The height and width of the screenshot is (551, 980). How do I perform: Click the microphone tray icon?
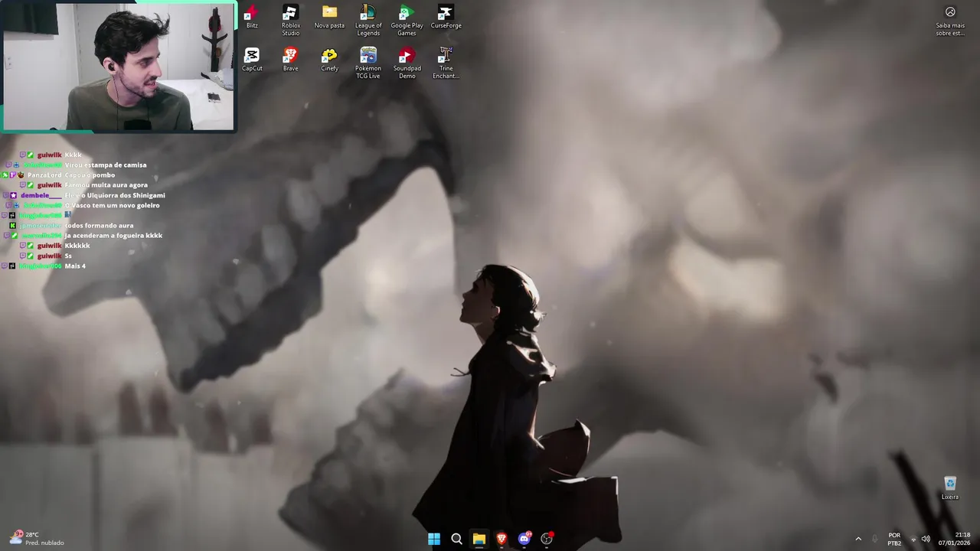click(875, 539)
